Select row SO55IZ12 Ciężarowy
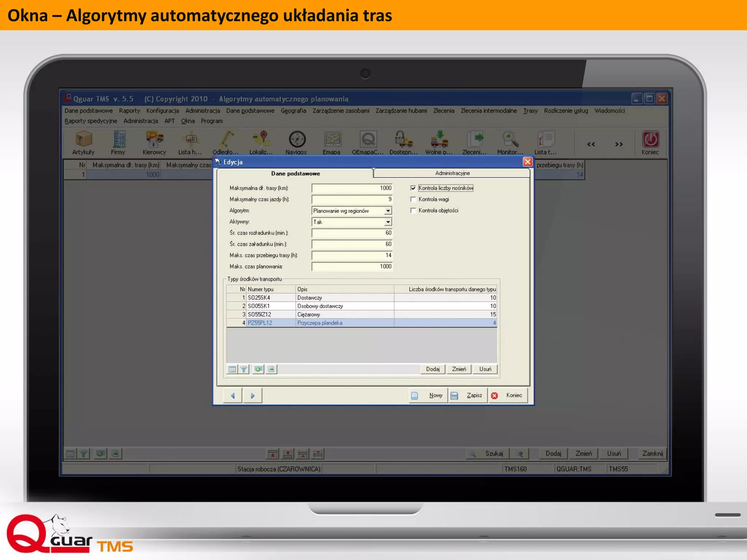The image size is (747, 560). (x=362, y=315)
